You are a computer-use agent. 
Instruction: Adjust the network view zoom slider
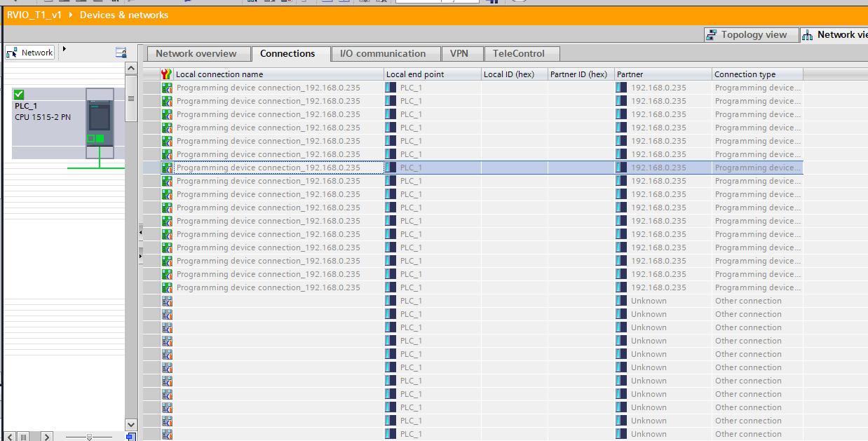point(89,437)
